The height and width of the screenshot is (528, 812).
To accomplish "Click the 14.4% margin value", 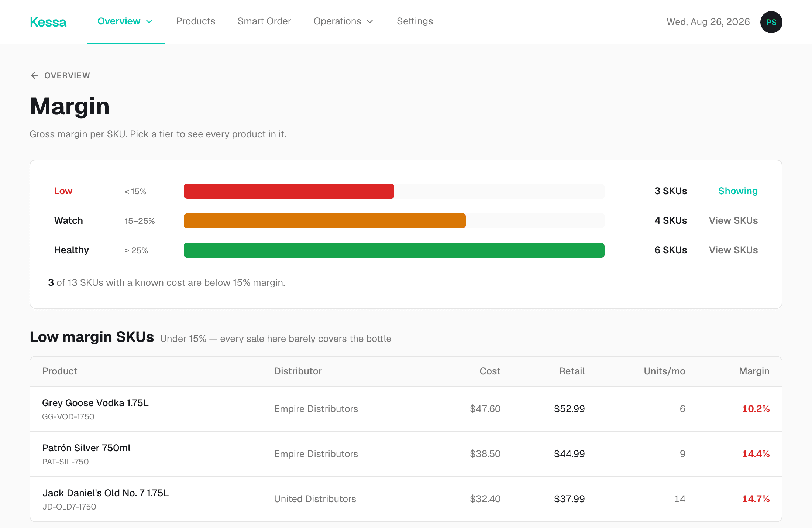I will point(756,454).
